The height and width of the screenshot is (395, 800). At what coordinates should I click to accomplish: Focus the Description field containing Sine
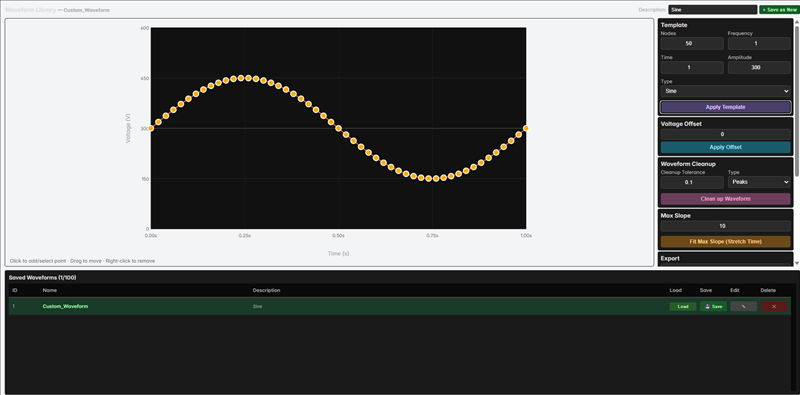click(712, 10)
